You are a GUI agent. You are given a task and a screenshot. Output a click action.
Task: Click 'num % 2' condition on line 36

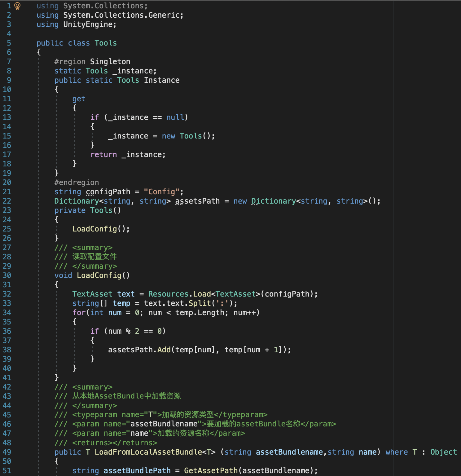coord(123,331)
